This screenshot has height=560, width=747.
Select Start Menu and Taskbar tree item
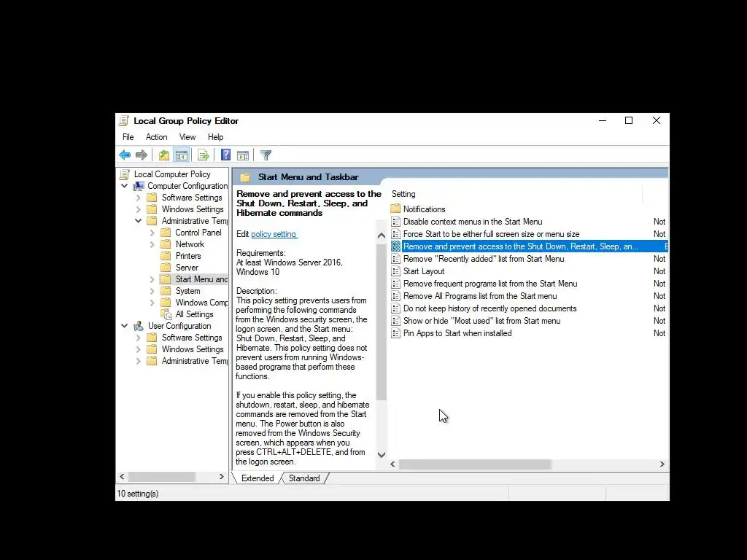tap(201, 279)
